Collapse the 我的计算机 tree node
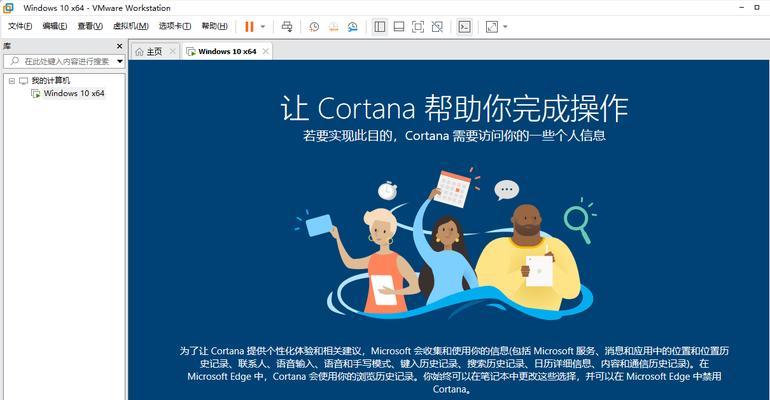Screen dimensions: 770x400 coord(12,80)
